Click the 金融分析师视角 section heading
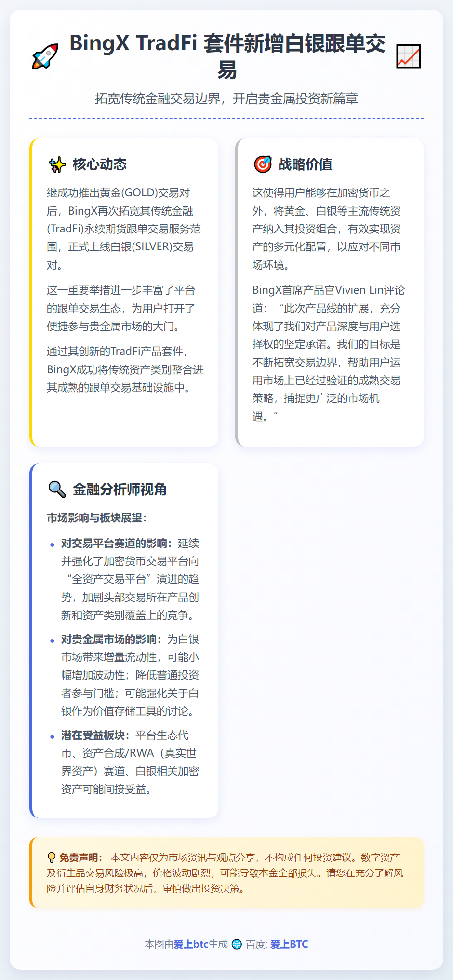 [x=120, y=489]
